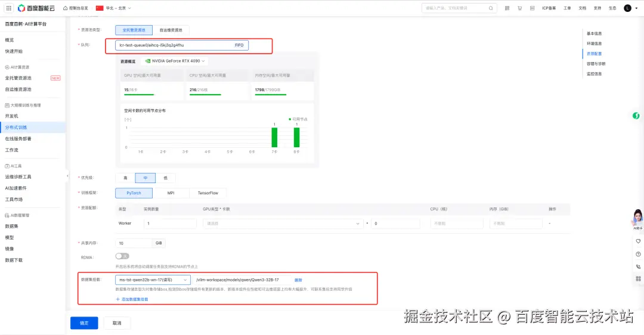
Task: Open 控制台总览 in header
Action: click(76, 8)
